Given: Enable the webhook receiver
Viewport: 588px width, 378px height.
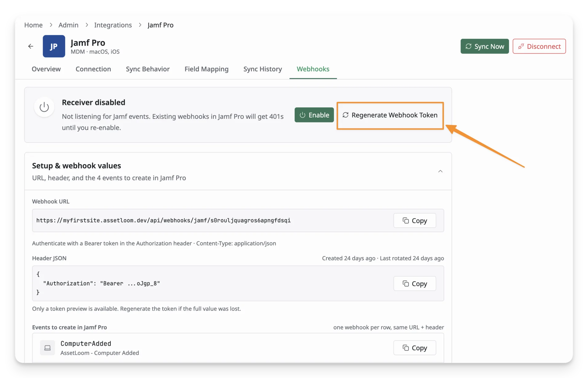Looking at the screenshot, I should [x=314, y=115].
